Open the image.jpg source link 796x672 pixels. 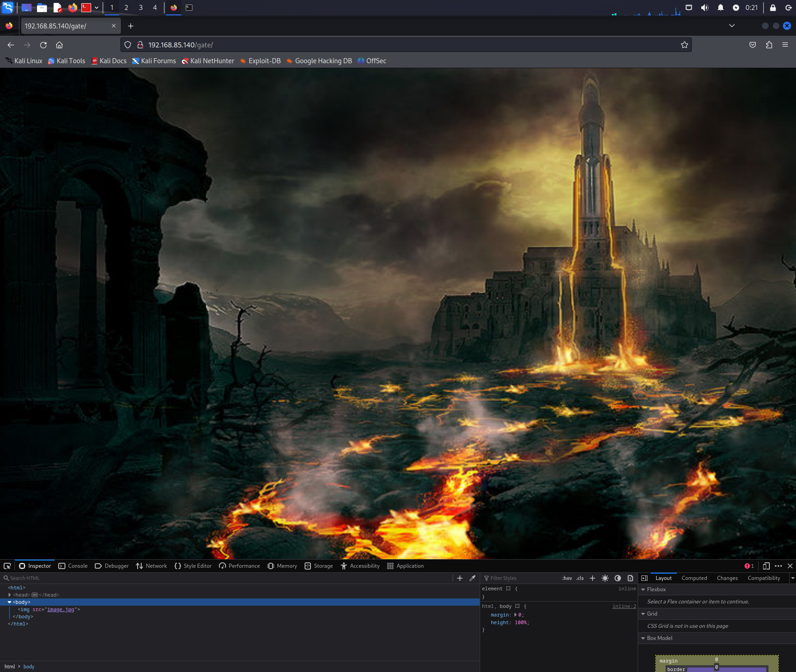60,609
